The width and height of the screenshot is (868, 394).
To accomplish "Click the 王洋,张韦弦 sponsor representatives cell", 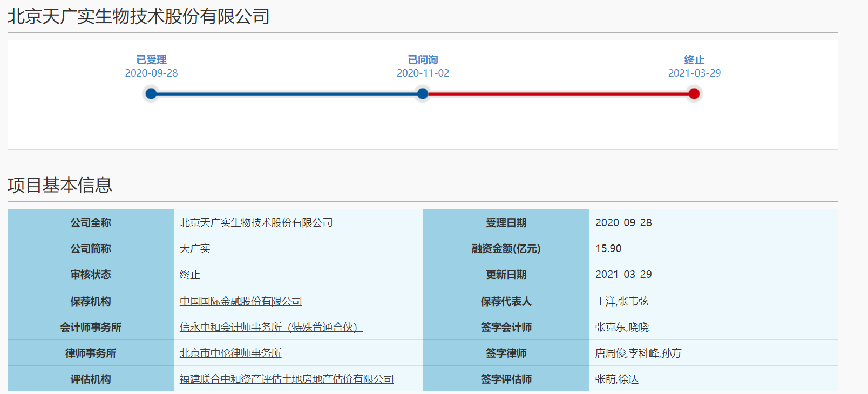I will (622, 301).
